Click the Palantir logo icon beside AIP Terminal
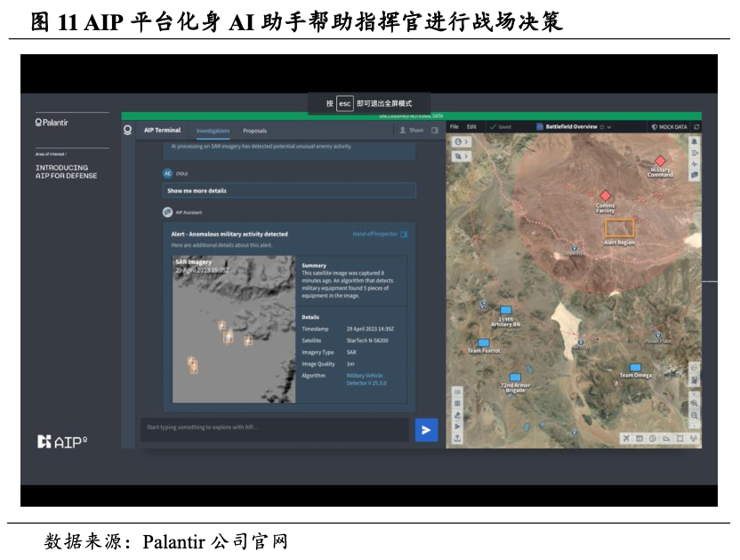740x560 pixels. pyautogui.click(x=127, y=130)
